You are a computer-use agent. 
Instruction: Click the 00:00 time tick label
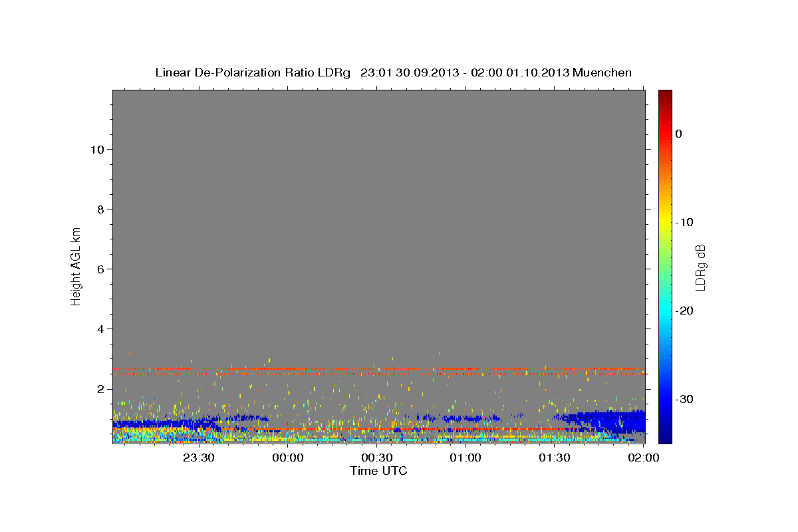[288, 458]
